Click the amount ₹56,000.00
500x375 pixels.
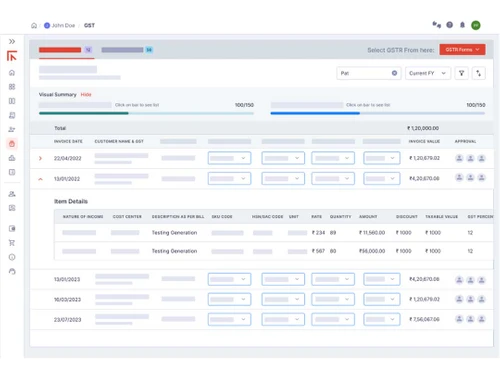372,251
